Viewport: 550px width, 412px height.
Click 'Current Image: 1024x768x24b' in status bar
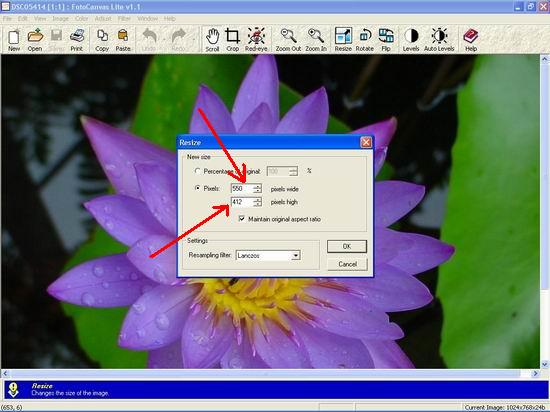click(505, 407)
